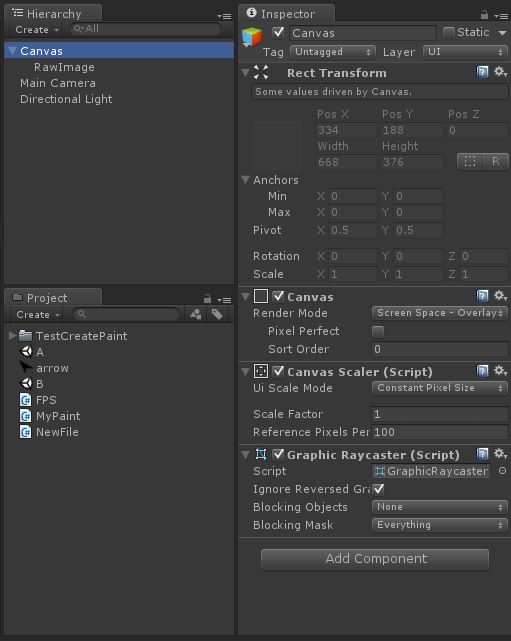511x641 pixels.
Task: Open Ui Scale Mode dropdown
Action: click(439, 388)
